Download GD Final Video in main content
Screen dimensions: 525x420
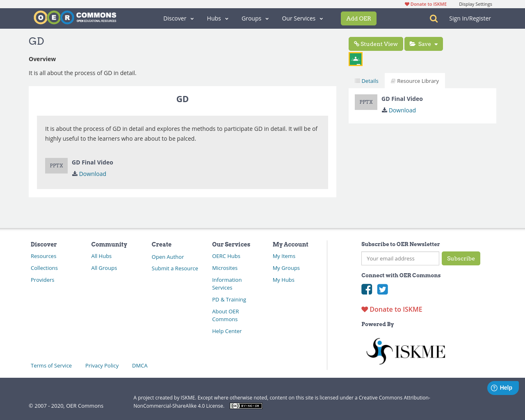pos(92,174)
